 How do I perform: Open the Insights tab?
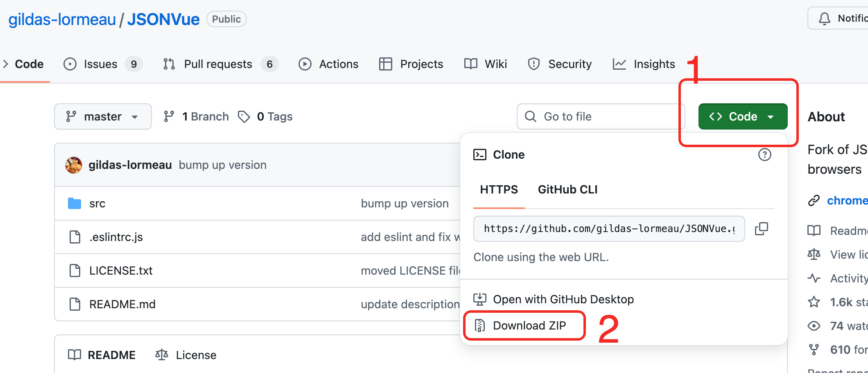pos(644,64)
